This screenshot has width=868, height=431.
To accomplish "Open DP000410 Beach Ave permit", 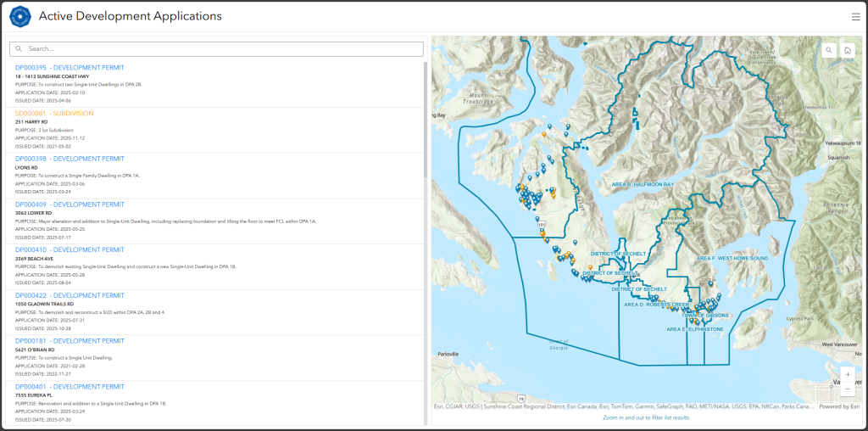I will [70, 250].
